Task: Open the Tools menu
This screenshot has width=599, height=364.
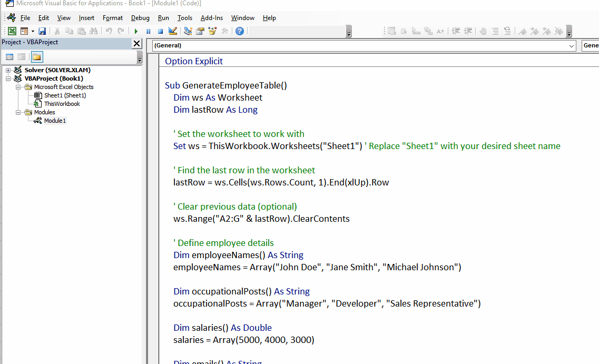Action: pos(185,18)
